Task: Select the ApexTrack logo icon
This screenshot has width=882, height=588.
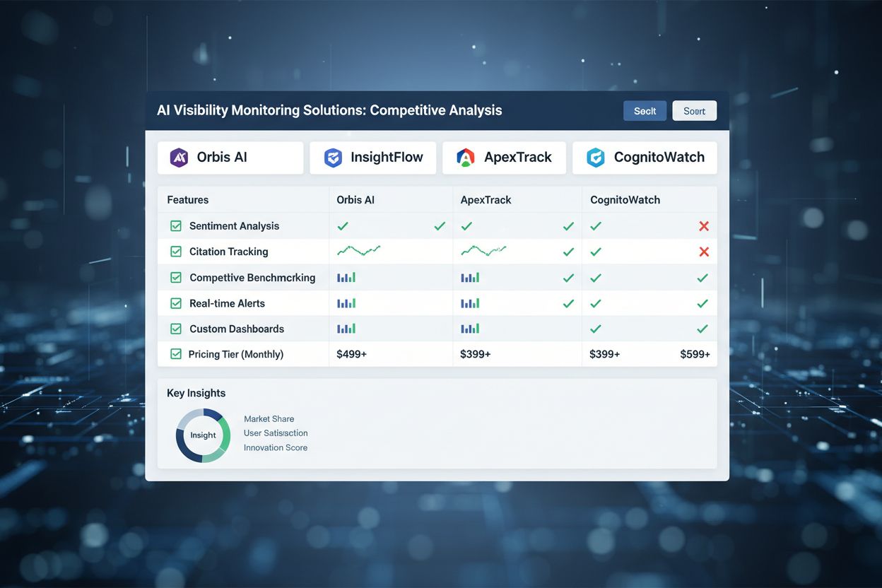Action: (465, 158)
